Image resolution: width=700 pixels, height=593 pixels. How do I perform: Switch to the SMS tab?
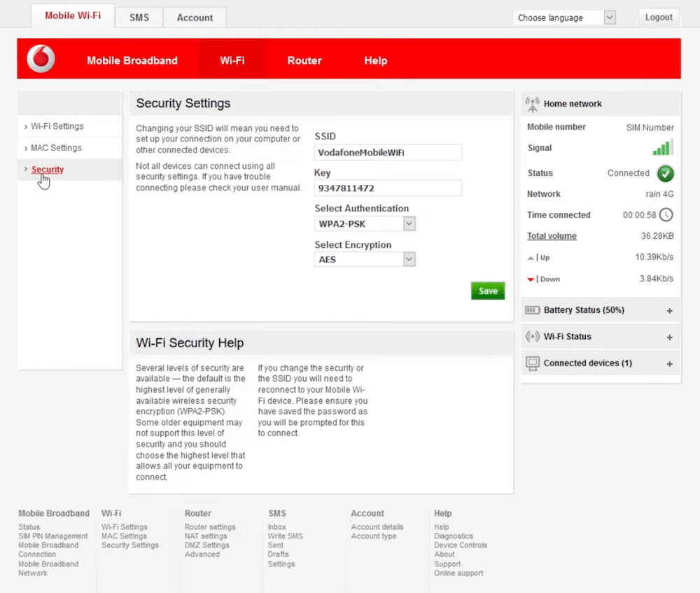pyautogui.click(x=139, y=18)
